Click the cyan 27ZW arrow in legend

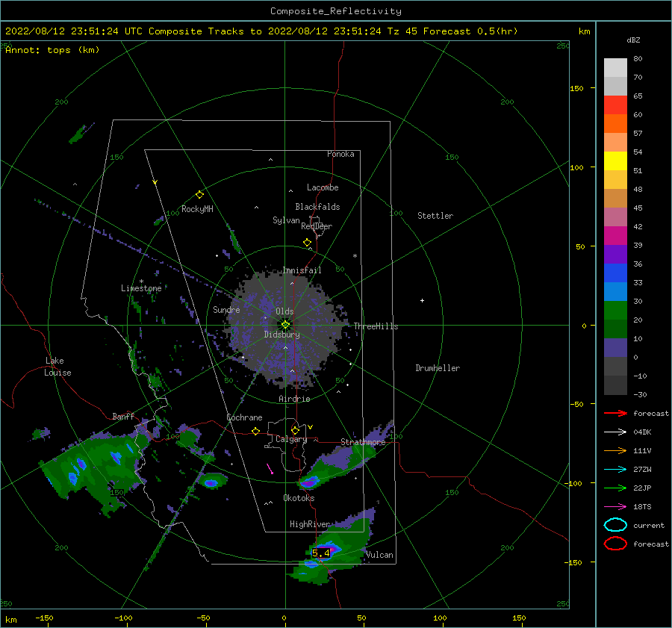point(615,470)
